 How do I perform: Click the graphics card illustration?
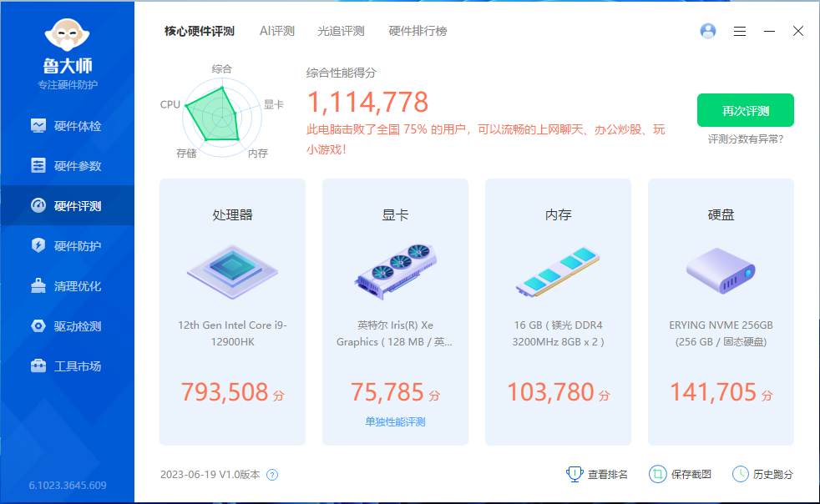point(395,272)
